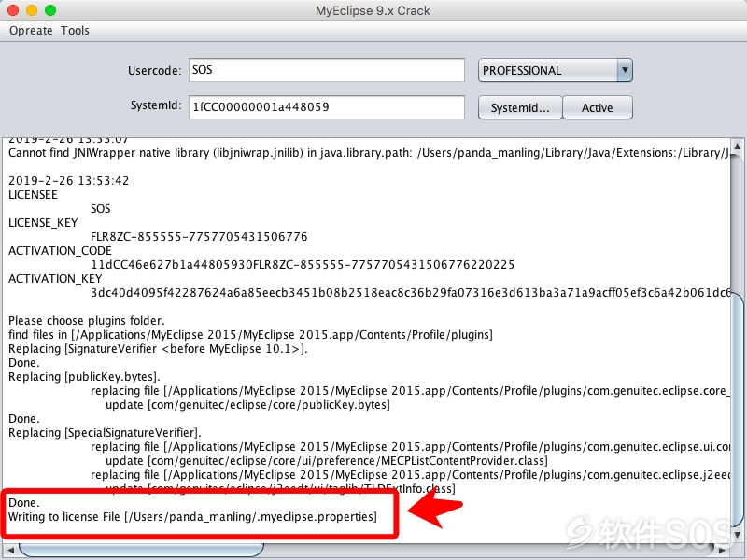Click the MECPListContentProvider.class update line
The image size is (747, 560).
click(326, 461)
